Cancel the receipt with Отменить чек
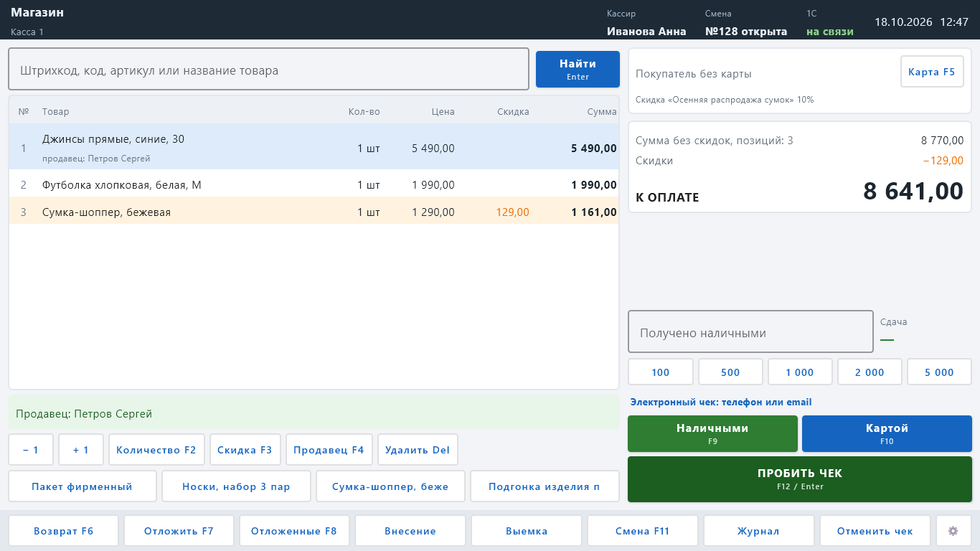Screen dimensions: 980x551 point(875,531)
